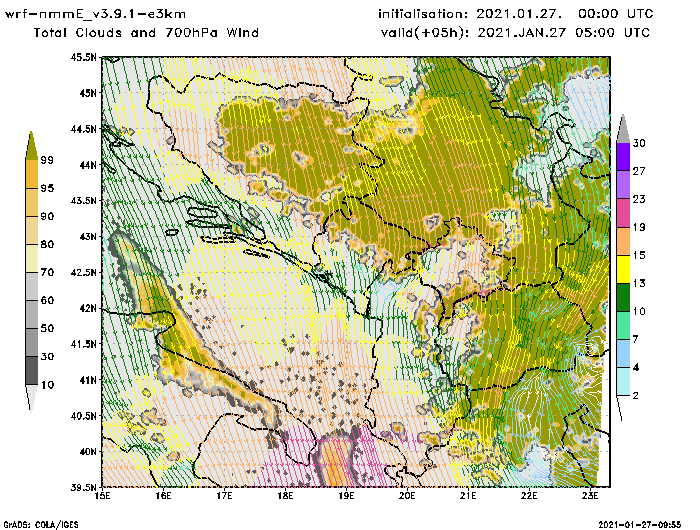700x530 pixels.
Task: Click the '44N' latitude label
Action: click(88, 165)
